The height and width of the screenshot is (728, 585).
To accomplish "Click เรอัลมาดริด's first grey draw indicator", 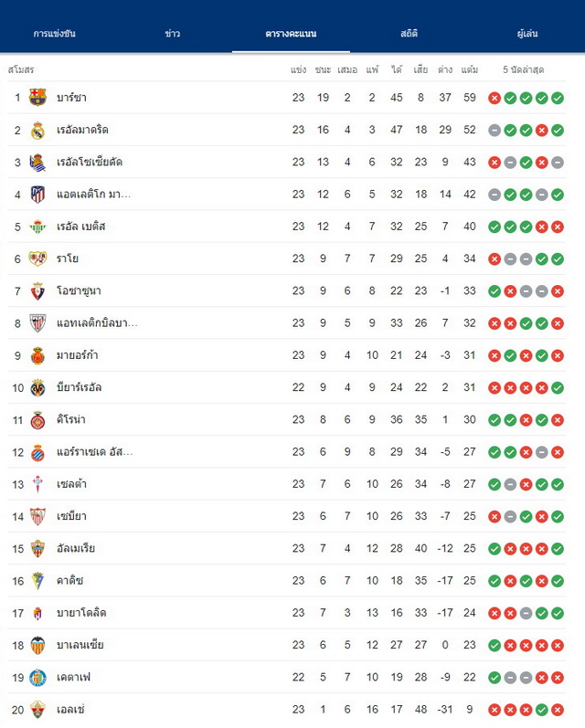I will pos(495,131).
